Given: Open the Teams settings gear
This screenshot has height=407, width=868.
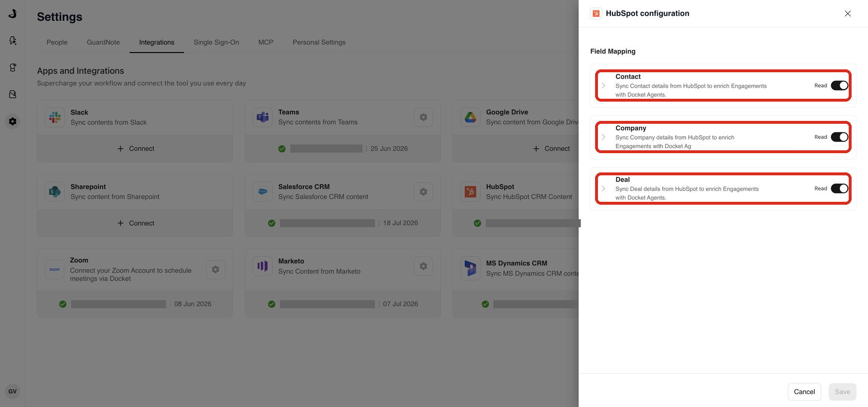Looking at the screenshot, I should click(423, 117).
